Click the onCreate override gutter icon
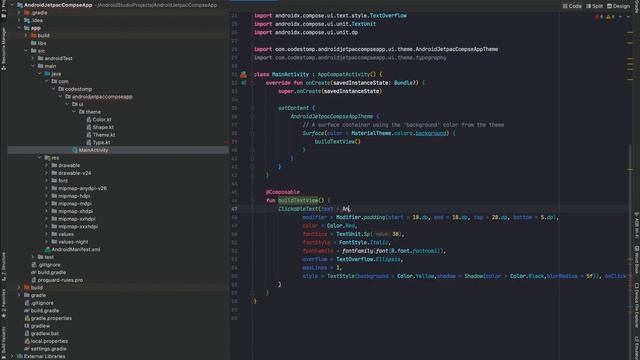The height and width of the screenshot is (360, 640). [x=244, y=83]
